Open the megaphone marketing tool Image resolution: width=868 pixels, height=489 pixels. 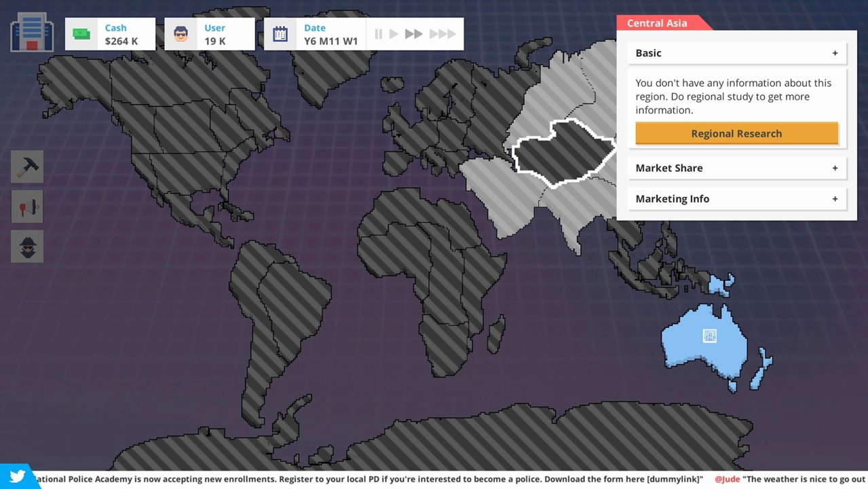27,206
